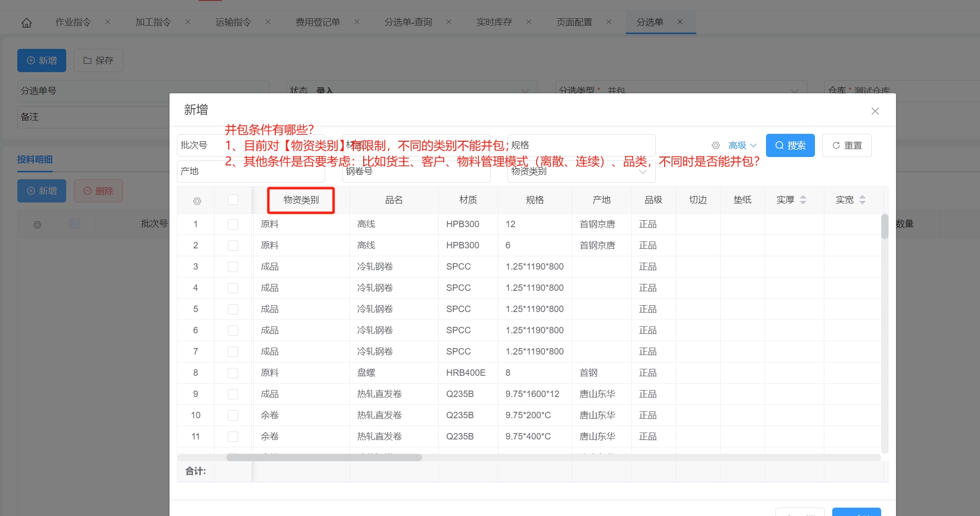Click the dialog horizontal scrollbar thumb

point(324,457)
